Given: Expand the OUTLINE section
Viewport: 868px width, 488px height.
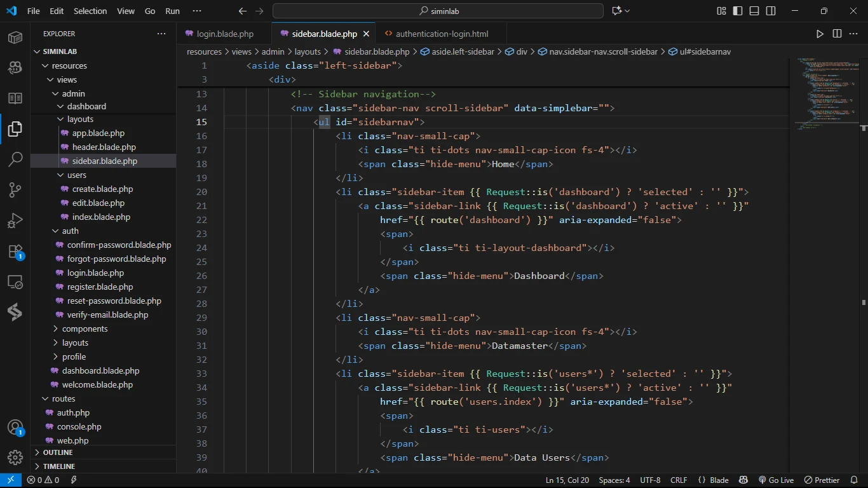Looking at the screenshot, I should [x=57, y=452].
